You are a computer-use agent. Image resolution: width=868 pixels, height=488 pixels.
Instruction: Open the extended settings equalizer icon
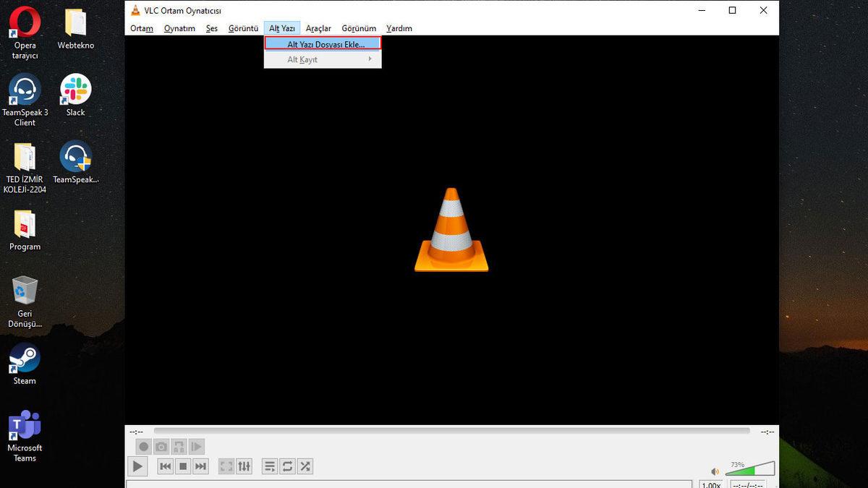[244, 466]
